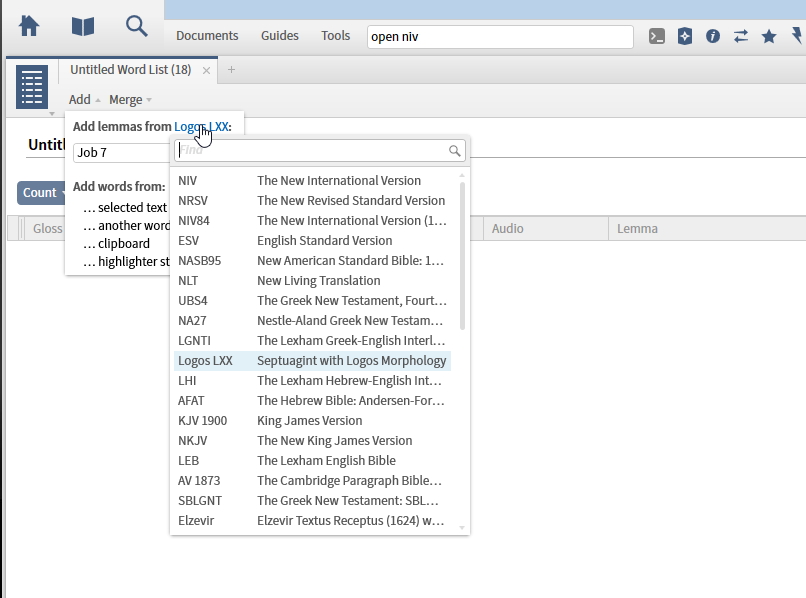Choose NLT New Living Translation
Screen dimensions: 806x598
tap(313, 281)
